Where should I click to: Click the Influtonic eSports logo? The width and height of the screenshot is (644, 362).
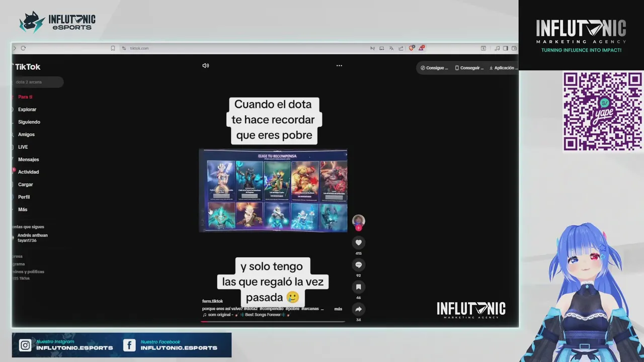click(57, 22)
